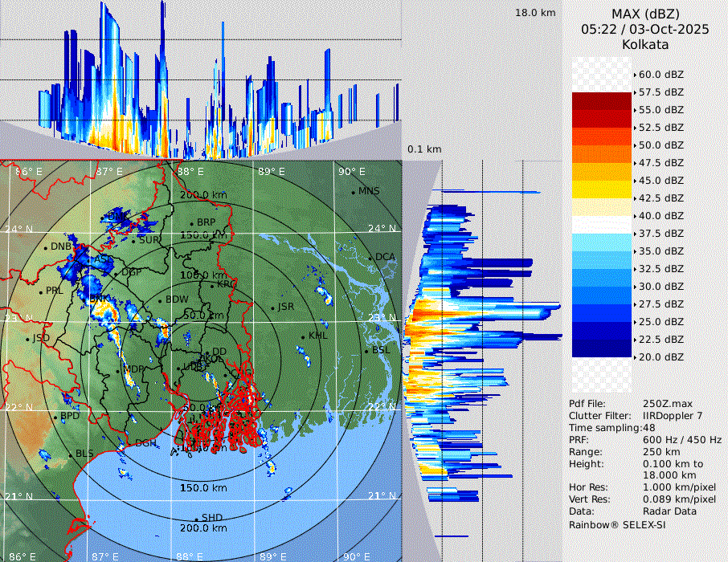Click the 60.0 dBZ legend arrow marker
728x562 pixels.
[x=636, y=75]
